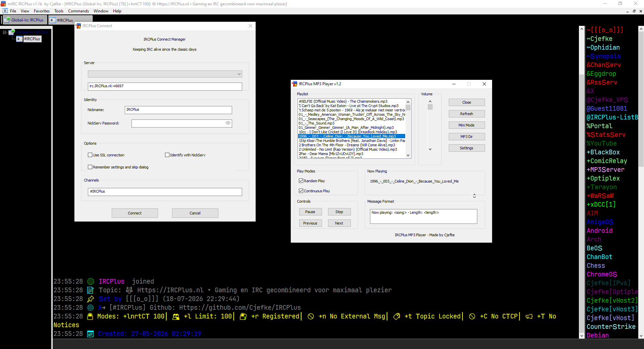644x349 pixels.
Task: Click the tag icon before '+t Topic Locked'
Action: click(396, 316)
